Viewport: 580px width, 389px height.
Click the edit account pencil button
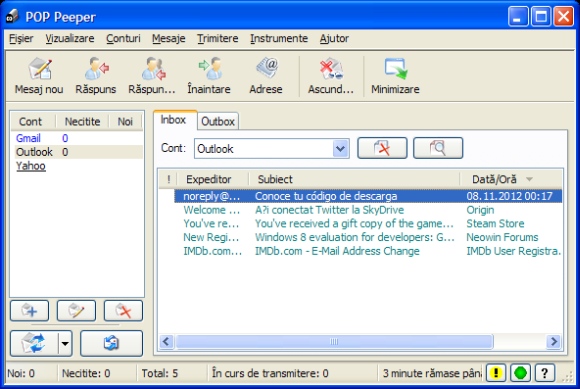[76, 311]
